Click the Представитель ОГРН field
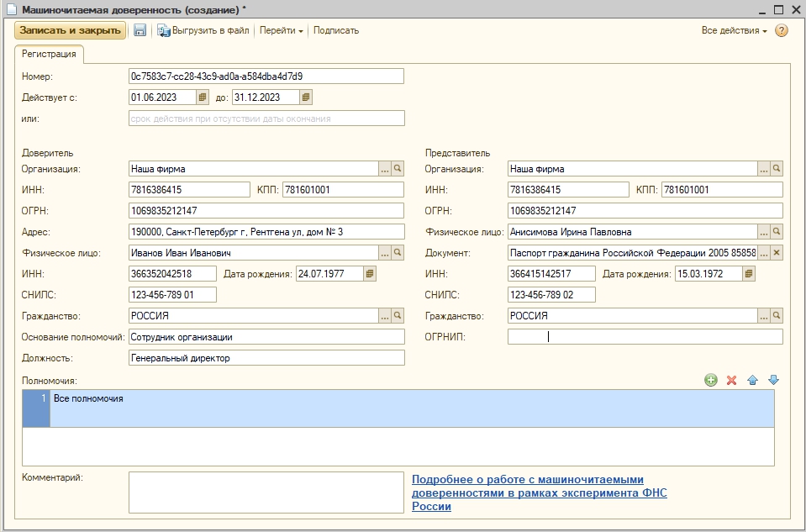The image size is (806, 532). (645, 211)
